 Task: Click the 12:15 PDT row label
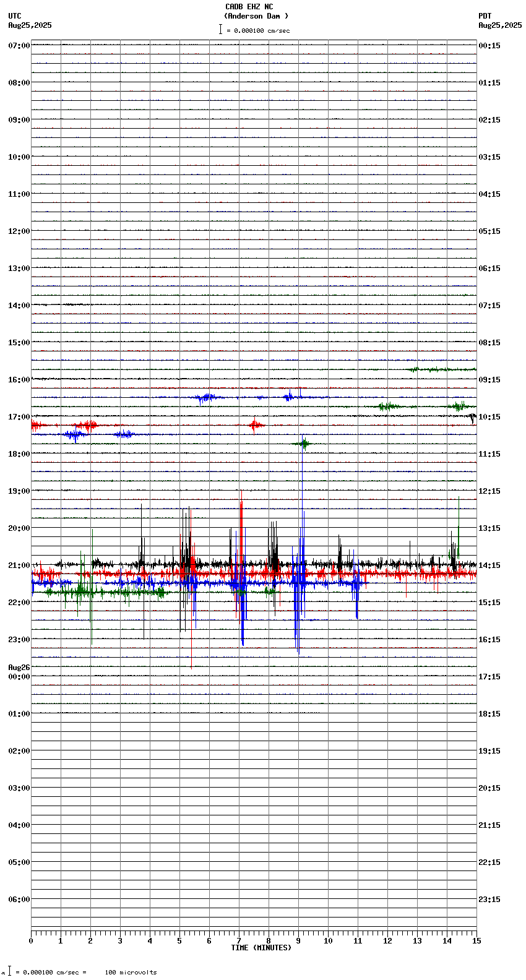489,491
